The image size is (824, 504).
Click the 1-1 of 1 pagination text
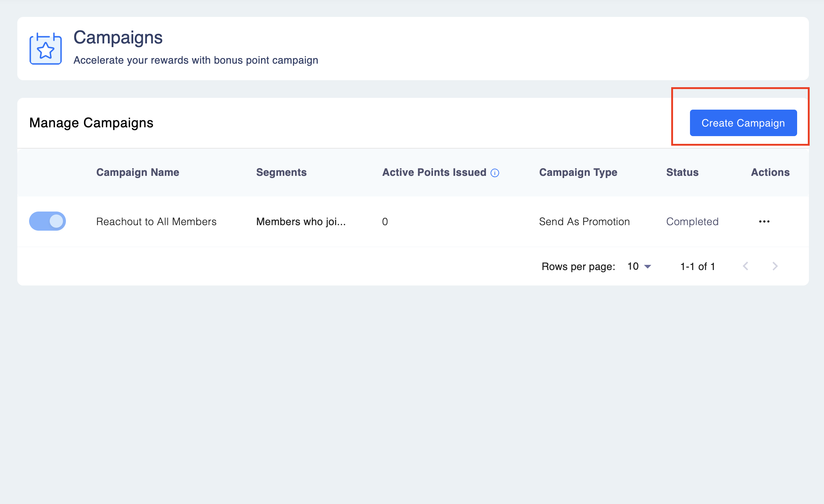click(697, 266)
